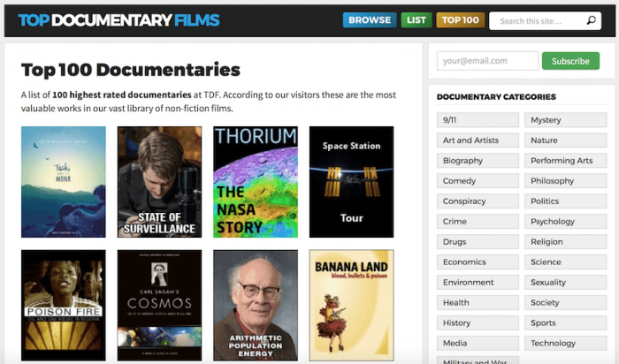Open Thorium The NASA Story poster
The height and width of the screenshot is (364, 619).
coord(256,182)
